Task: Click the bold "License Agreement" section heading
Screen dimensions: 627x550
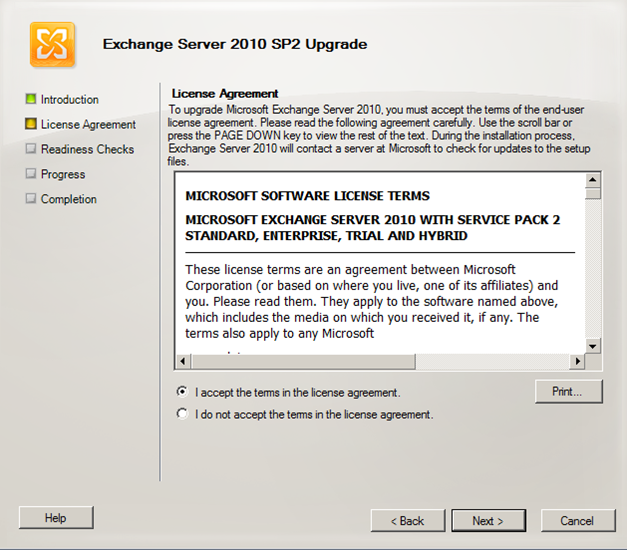Action: 225,94
